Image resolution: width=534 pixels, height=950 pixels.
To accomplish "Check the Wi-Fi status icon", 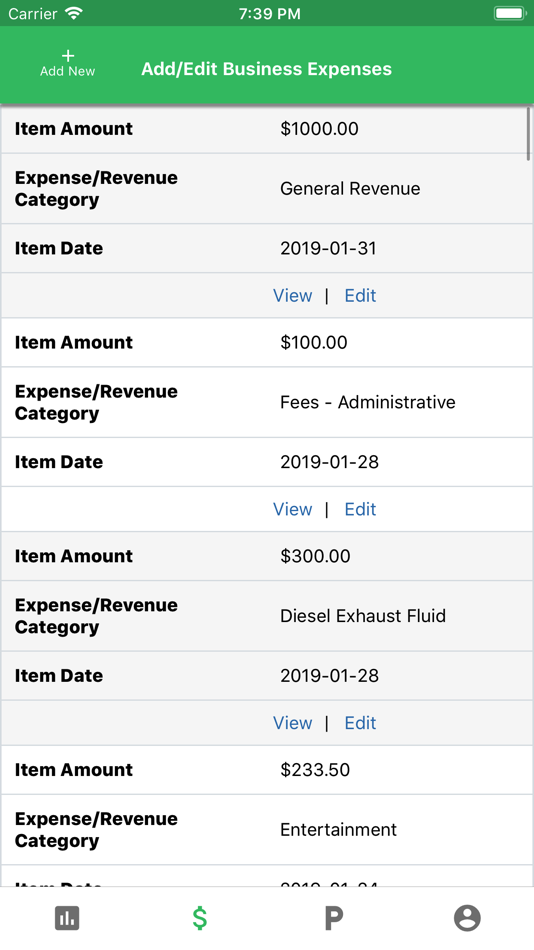I will pyautogui.click(x=74, y=13).
